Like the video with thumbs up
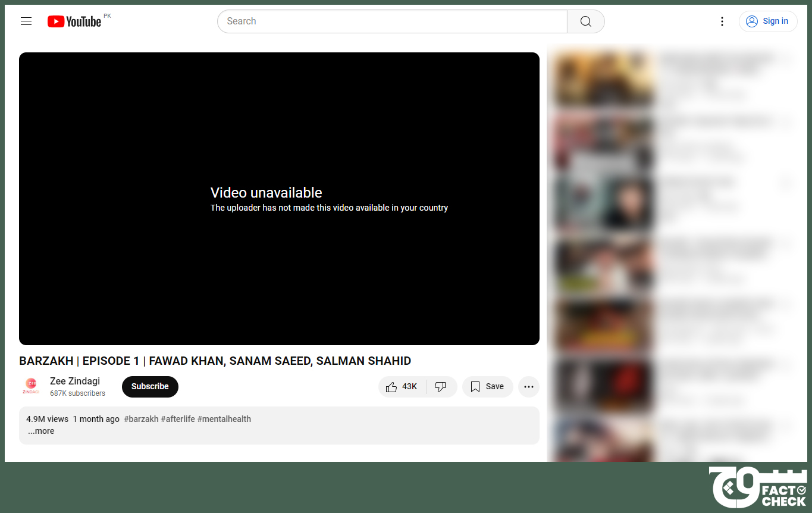The width and height of the screenshot is (812, 513). click(402, 387)
